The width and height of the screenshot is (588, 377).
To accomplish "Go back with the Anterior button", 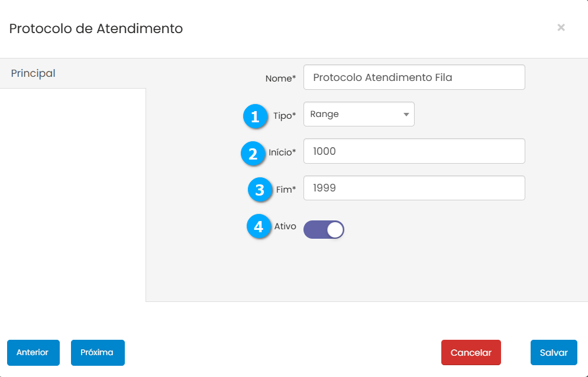I will tap(33, 353).
